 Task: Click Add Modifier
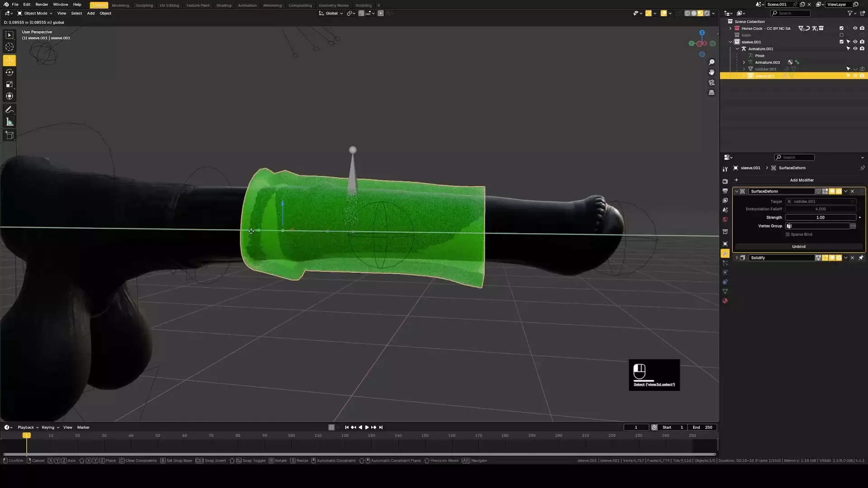(x=801, y=180)
